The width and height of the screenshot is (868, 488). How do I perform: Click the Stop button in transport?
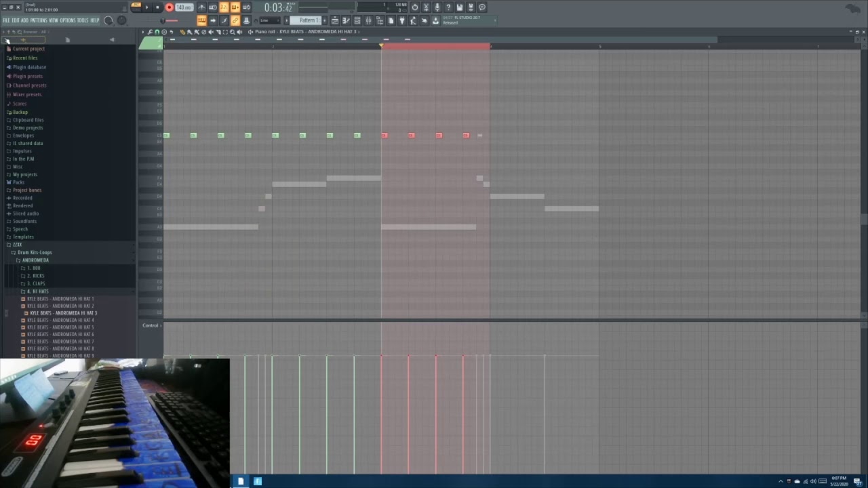[157, 7]
